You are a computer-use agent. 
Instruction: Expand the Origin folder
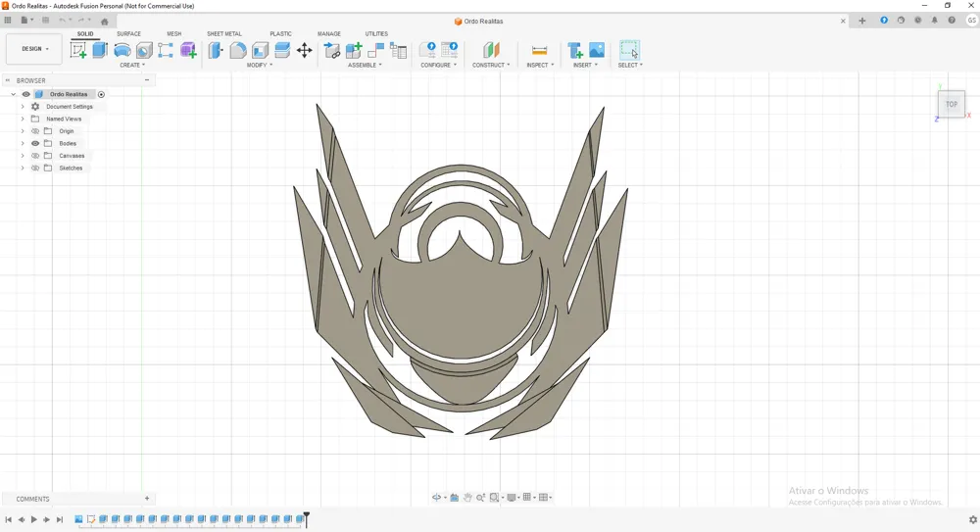pos(23,131)
